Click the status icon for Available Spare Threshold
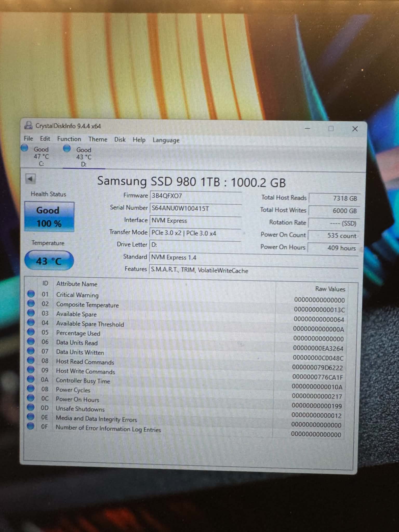Viewport: 399px width, 532px height. pyautogui.click(x=31, y=322)
